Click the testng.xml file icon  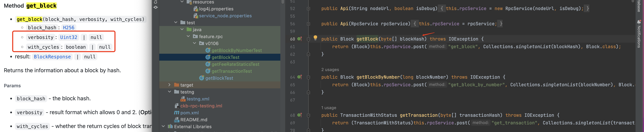(x=183, y=99)
